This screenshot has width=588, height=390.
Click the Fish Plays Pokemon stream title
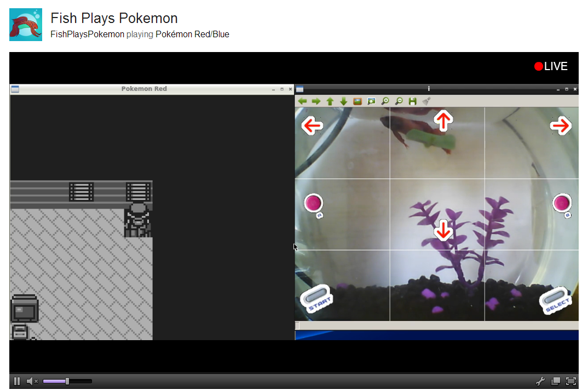[114, 18]
